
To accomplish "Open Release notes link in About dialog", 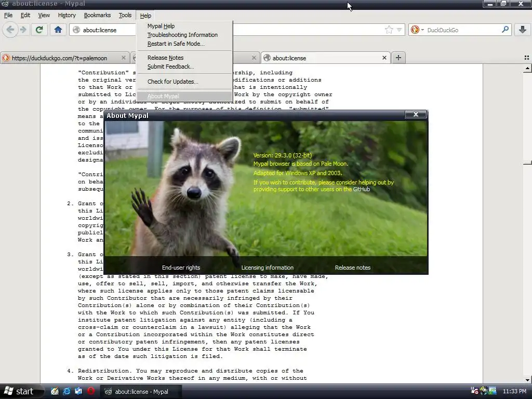I will click(353, 268).
